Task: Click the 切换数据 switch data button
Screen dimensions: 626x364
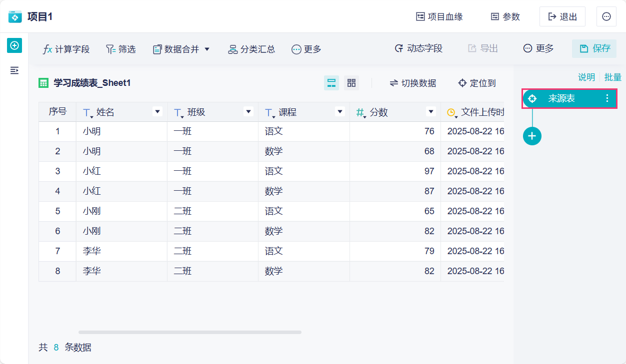Action: 413,83
